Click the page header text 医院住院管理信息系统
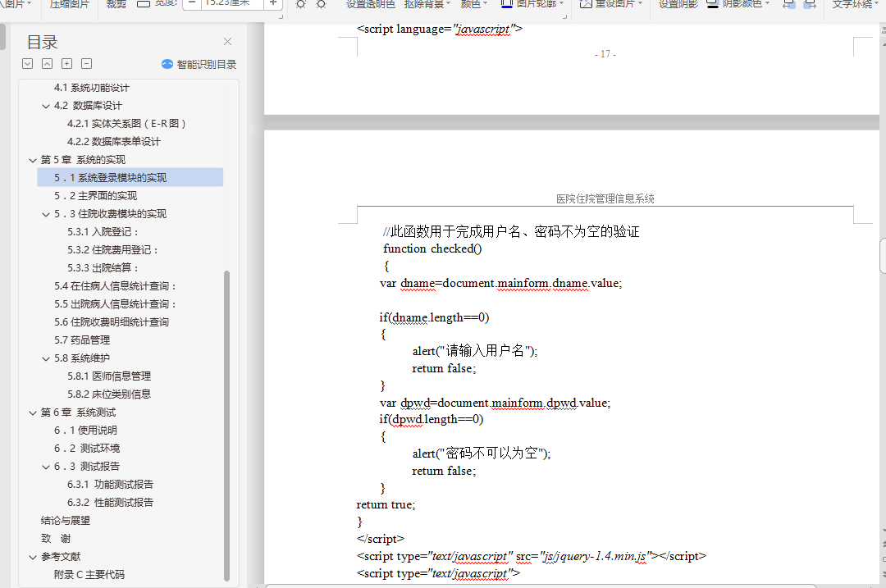Viewport: 886px width, 588px height. pos(605,198)
